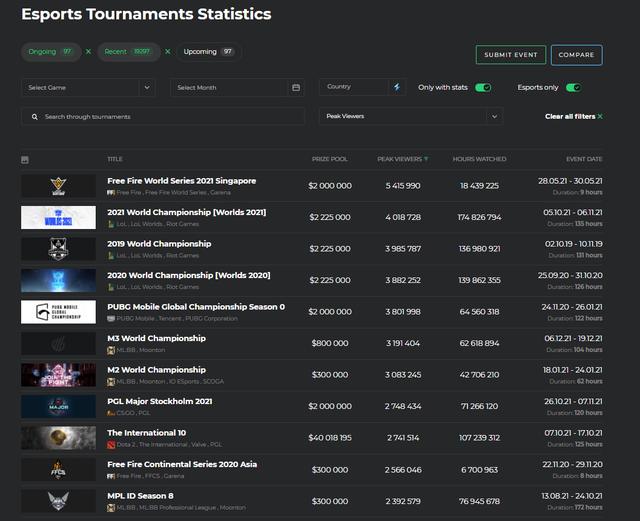Select the Recent filter chip
The width and height of the screenshot is (640, 521).
pyautogui.click(x=128, y=52)
